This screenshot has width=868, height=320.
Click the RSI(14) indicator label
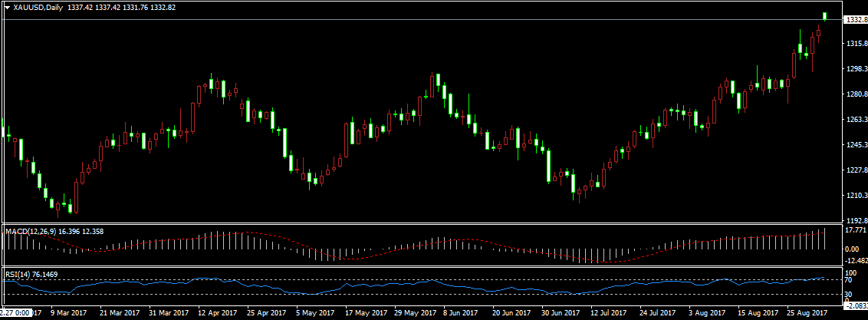[x=18, y=274]
